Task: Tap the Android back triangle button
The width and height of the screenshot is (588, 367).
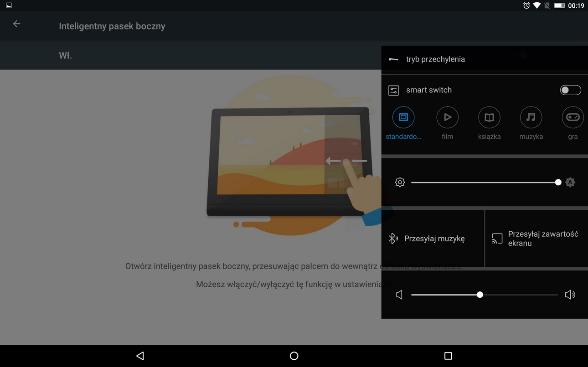Action: [x=140, y=356]
